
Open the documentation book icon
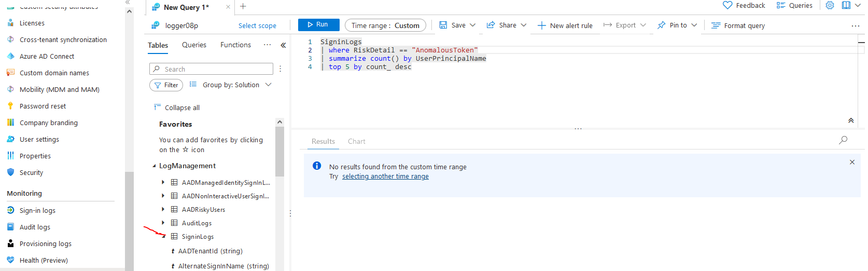pos(846,5)
